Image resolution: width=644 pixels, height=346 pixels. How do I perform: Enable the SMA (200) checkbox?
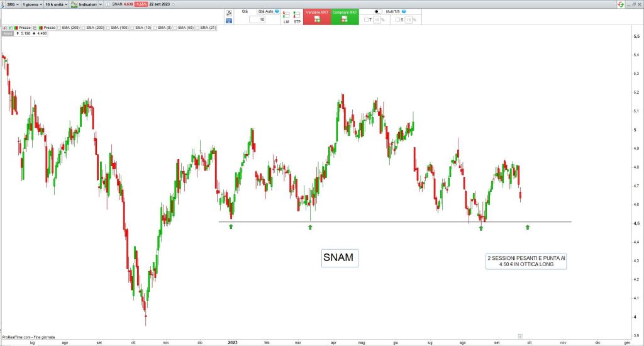click(x=84, y=28)
